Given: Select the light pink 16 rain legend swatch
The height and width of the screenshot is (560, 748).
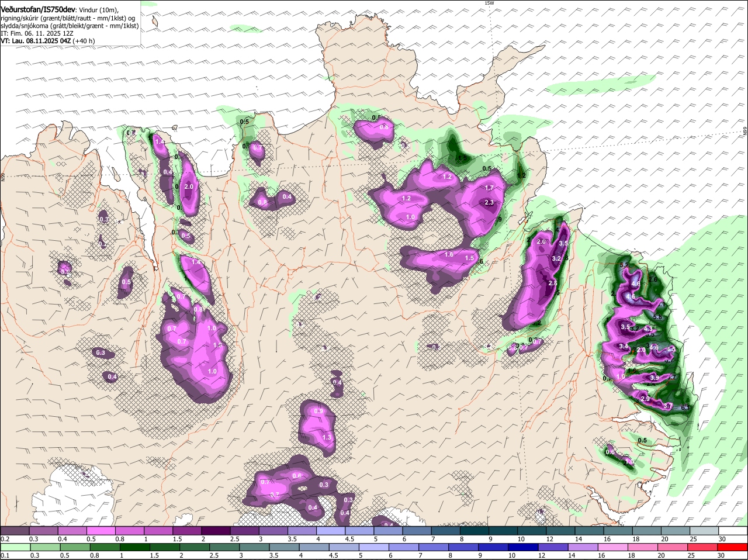Looking at the screenshot, I should 613,547.
